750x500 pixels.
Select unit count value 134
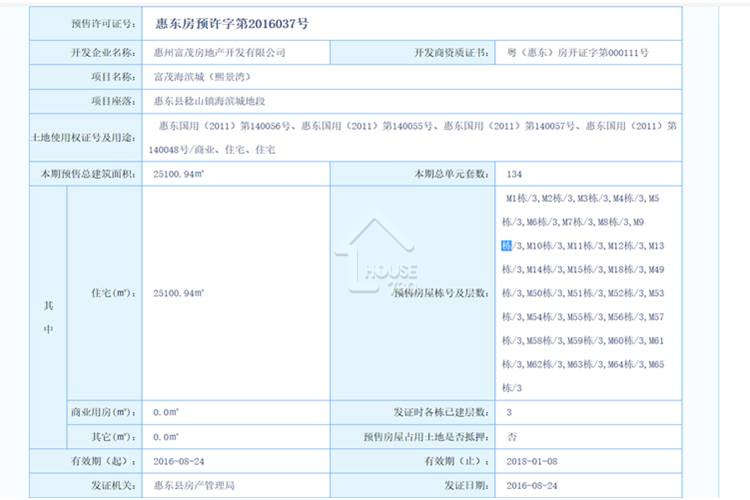point(515,174)
